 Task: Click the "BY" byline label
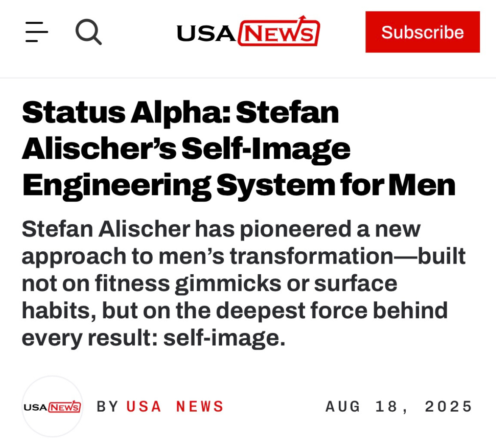(107, 406)
